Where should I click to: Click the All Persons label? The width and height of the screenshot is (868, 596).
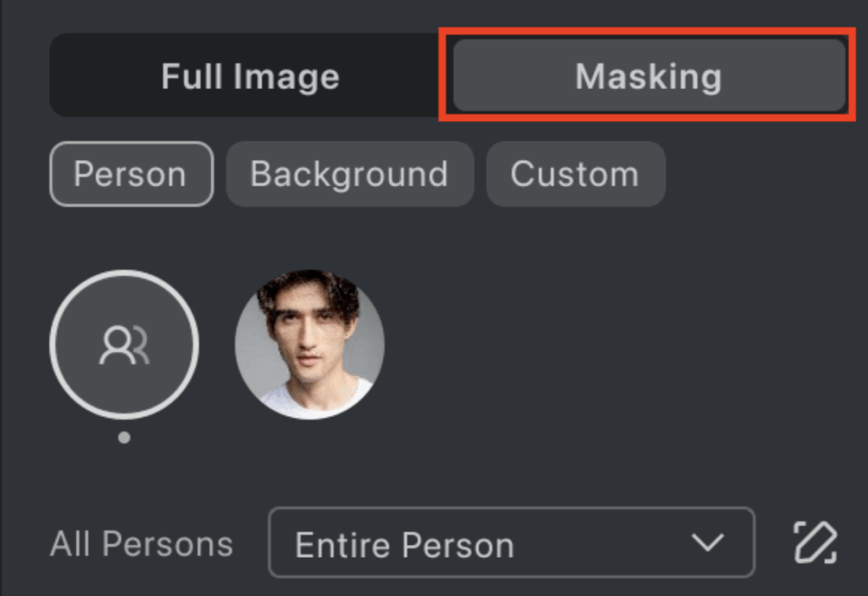141,544
